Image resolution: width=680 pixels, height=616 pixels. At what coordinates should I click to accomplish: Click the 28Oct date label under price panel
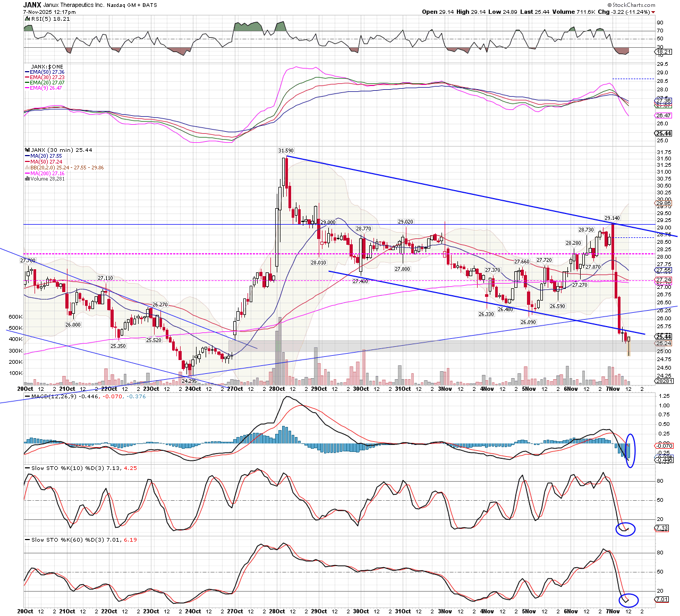point(276,389)
